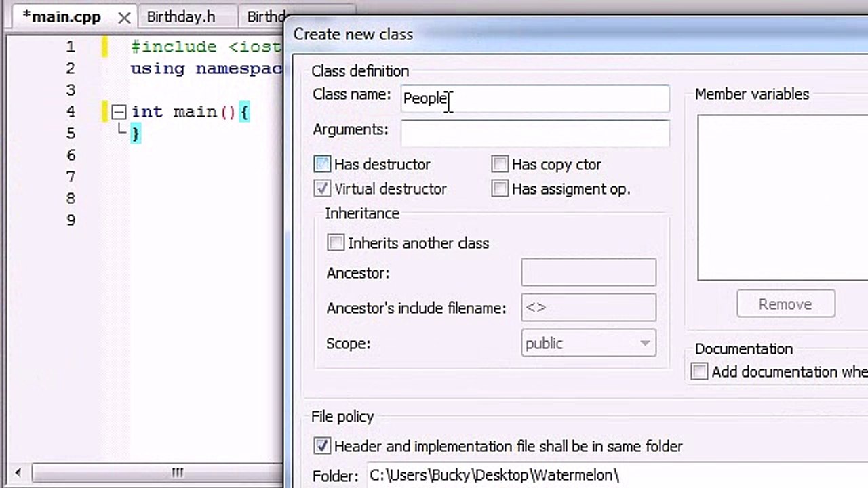The image size is (868, 488).
Task: Click the 'Create new class' title bar
Action: (x=576, y=34)
